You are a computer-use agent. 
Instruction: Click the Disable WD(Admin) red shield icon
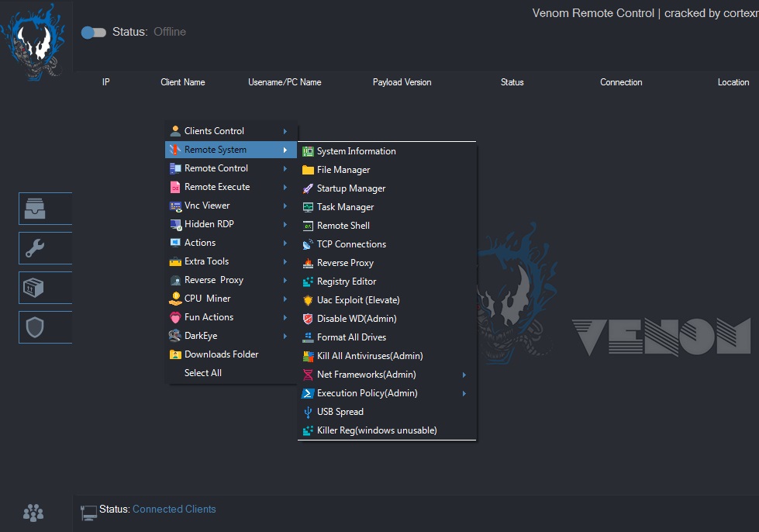[x=308, y=319]
